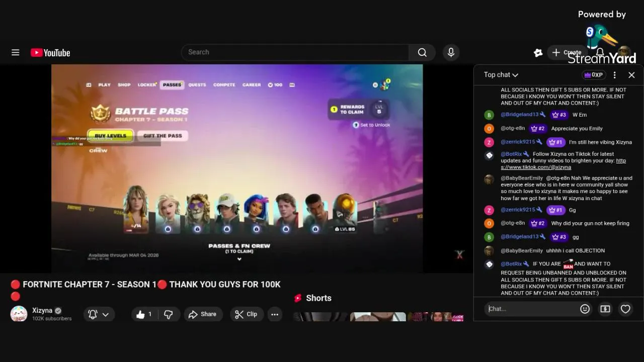Toggle the notification bell for Xizyna

click(93, 314)
